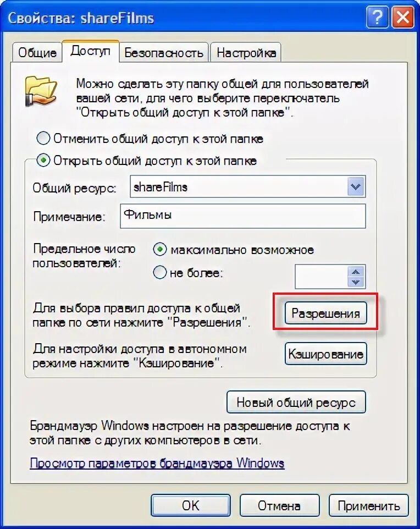
Task: Close the shareFilms properties dialog
Action: tap(403, 16)
